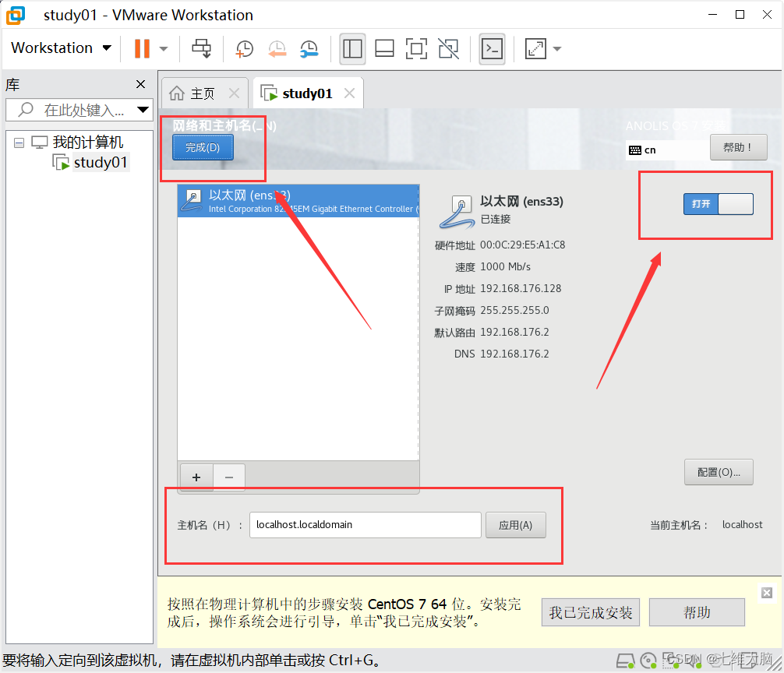Click the 帮助 button in yellow bar

tap(697, 612)
